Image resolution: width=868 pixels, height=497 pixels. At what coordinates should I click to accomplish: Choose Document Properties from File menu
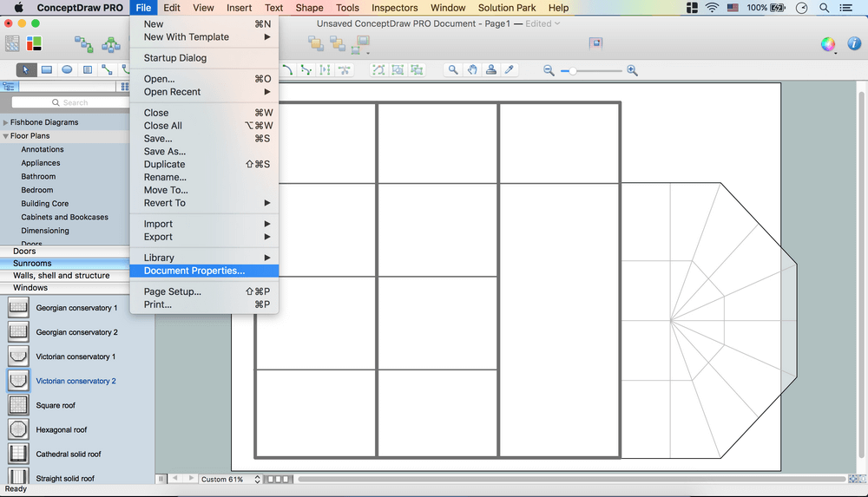pos(194,271)
